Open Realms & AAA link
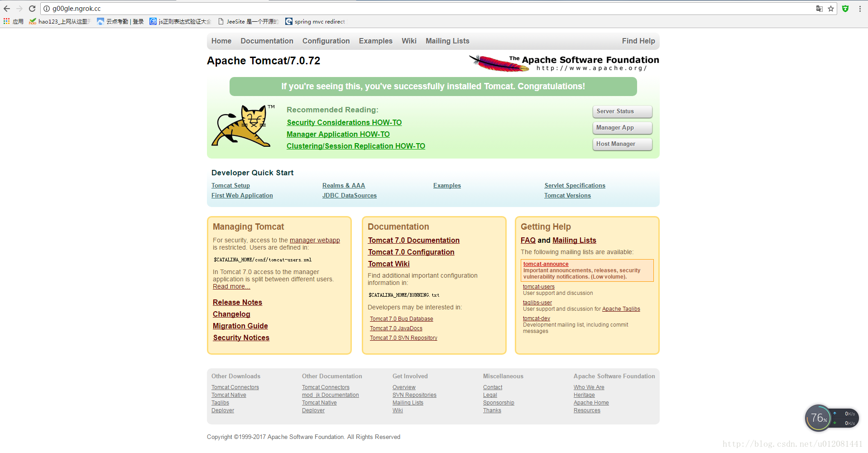Screen dimensions: 868x453 [344, 185]
